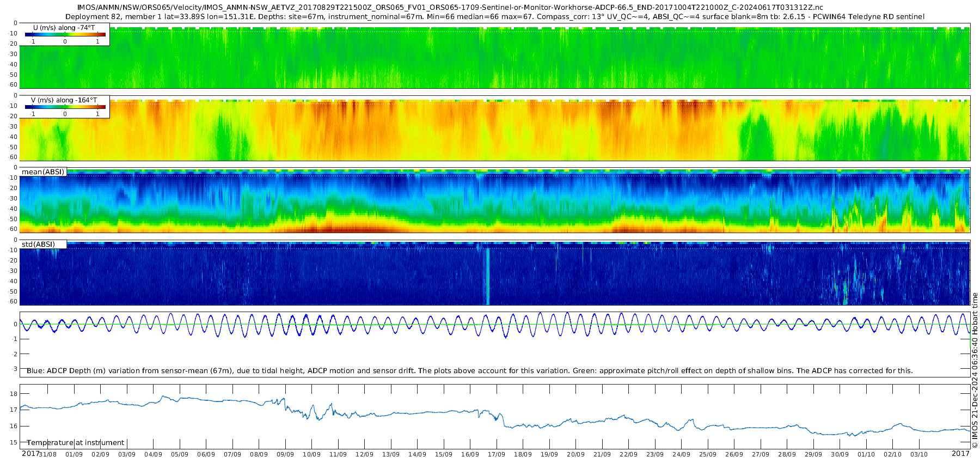Click the 10/09 date tick label
This screenshot has width=980, height=463.
click(x=311, y=454)
